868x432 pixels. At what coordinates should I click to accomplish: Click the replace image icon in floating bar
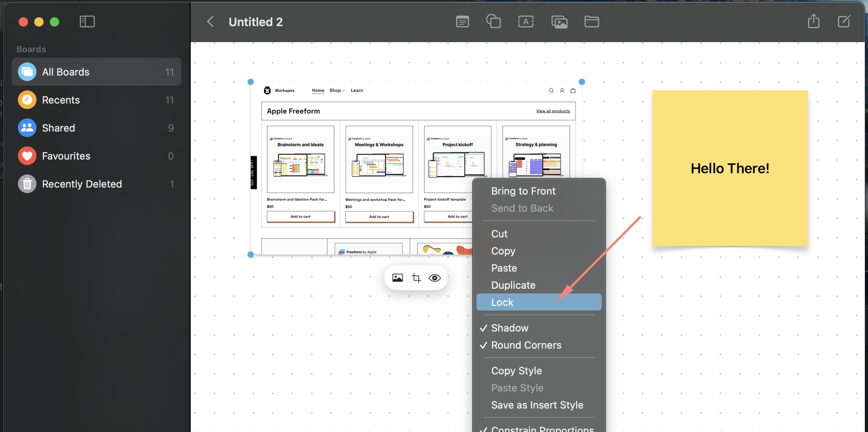pyautogui.click(x=398, y=278)
